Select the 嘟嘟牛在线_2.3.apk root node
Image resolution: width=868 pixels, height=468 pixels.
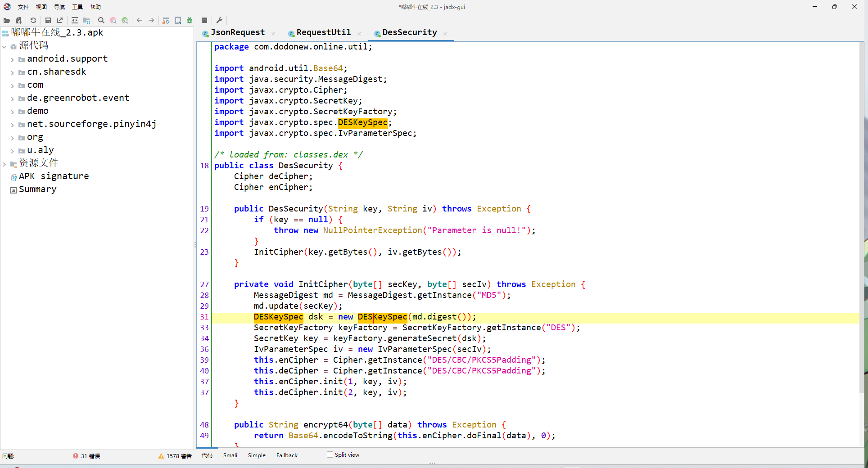point(57,32)
